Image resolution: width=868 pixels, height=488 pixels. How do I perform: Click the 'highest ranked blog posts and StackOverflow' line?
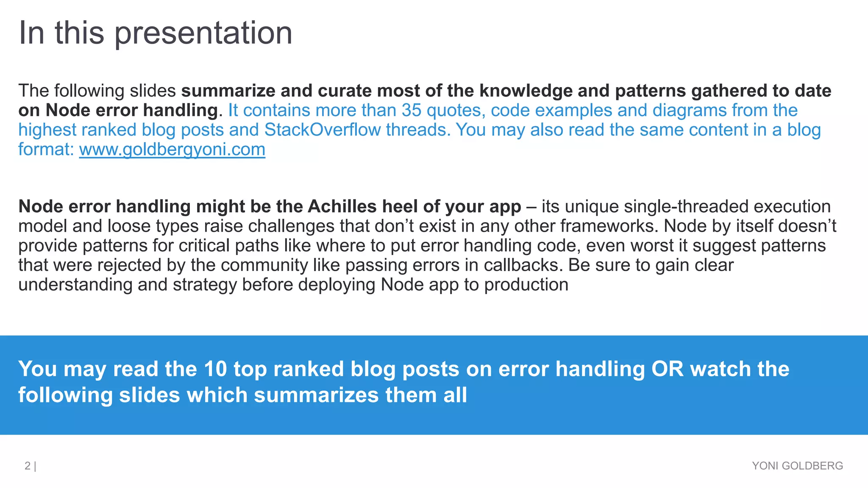234,130
